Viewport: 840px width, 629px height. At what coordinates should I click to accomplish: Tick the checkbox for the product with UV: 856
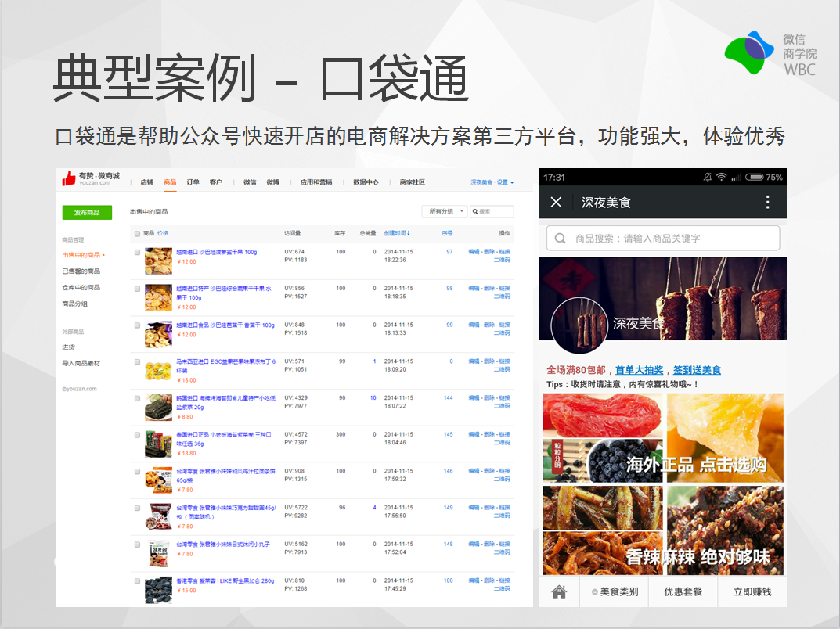[x=137, y=289]
